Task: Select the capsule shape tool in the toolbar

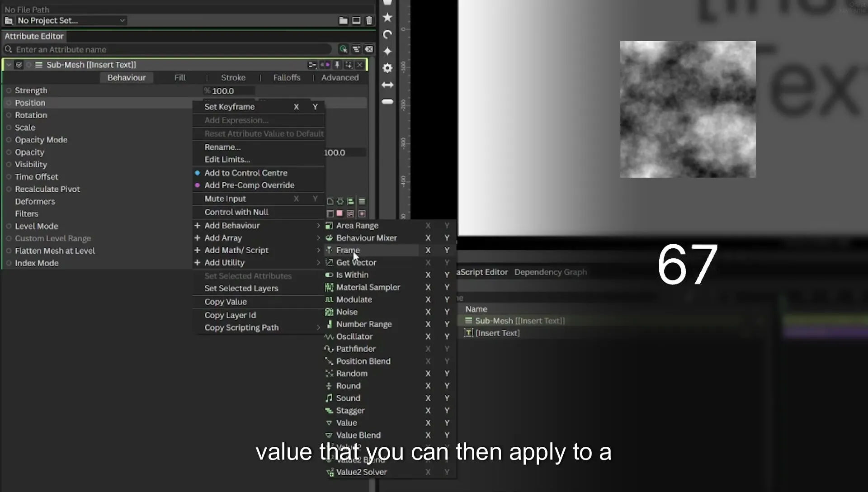Action: tap(387, 102)
